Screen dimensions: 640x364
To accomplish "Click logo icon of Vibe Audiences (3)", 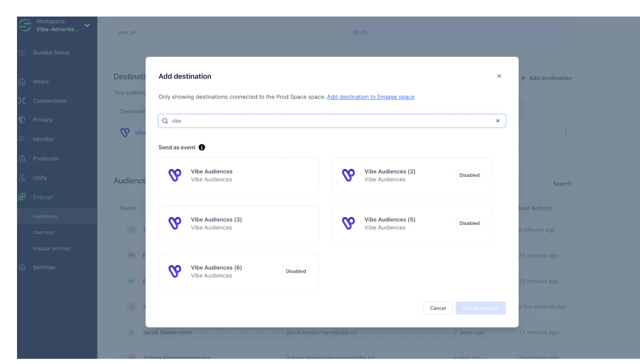I will 175,223.
